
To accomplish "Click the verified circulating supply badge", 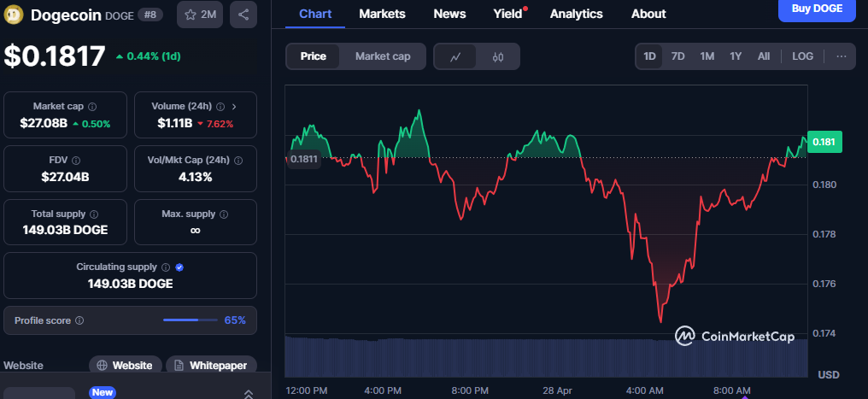I will [x=179, y=267].
